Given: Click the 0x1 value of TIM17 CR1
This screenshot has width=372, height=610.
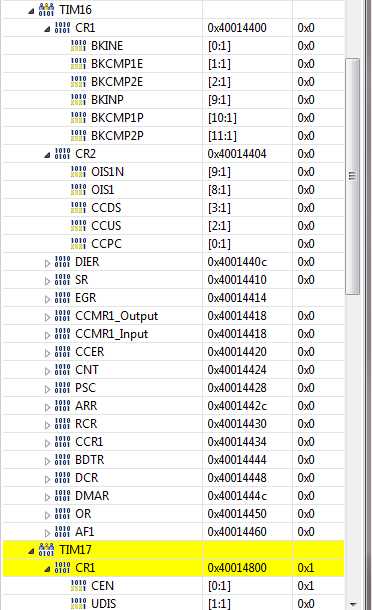Looking at the screenshot, I should pos(305,568).
